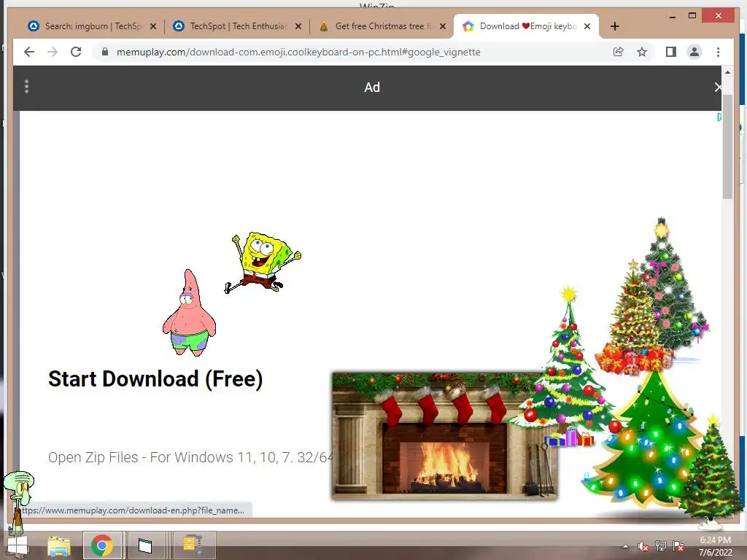Open the ad options three-dot menu
The image size is (747, 560).
[x=27, y=87]
